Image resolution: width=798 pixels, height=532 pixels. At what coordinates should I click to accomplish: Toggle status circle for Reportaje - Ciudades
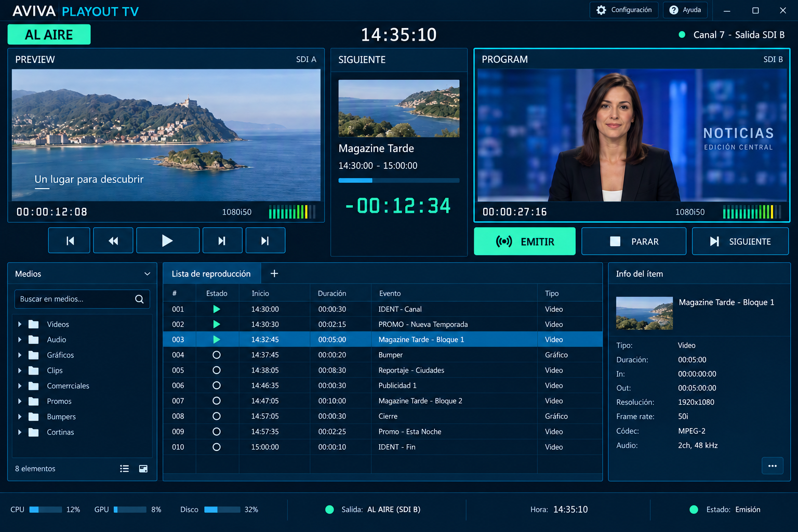(x=217, y=370)
